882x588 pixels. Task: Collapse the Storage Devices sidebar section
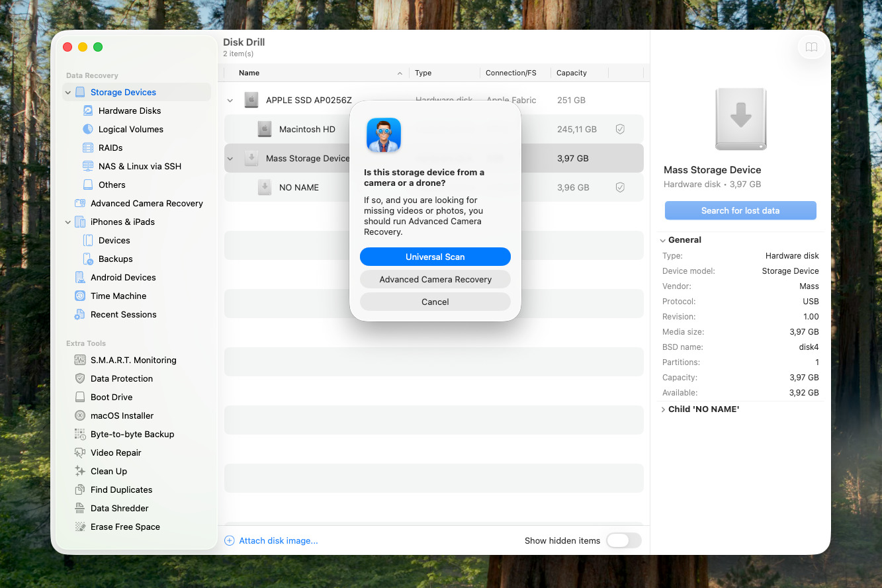68,93
